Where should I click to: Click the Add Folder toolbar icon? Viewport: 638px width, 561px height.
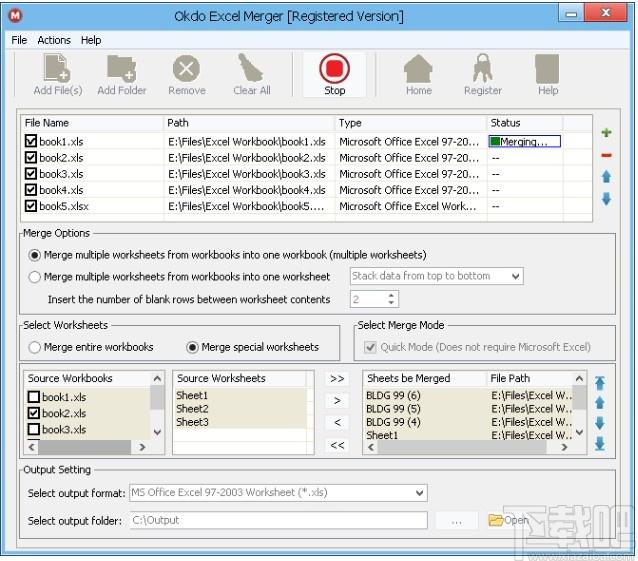(121, 68)
